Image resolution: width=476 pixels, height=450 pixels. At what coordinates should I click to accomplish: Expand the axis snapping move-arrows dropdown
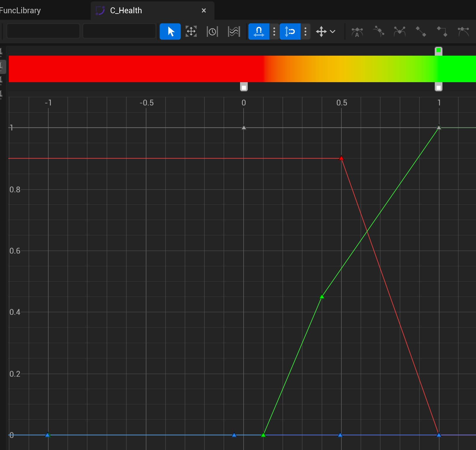[x=325, y=32]
